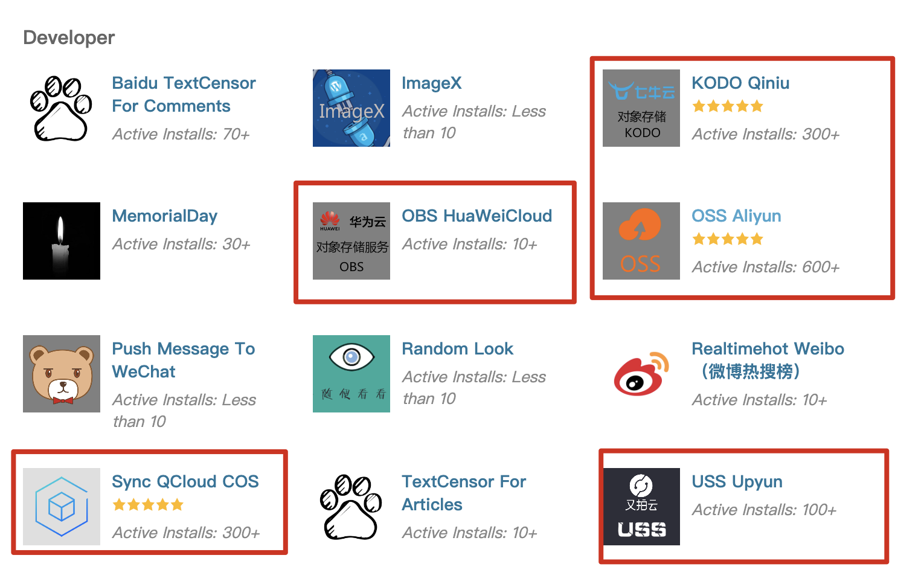This screenshot has height=587, width=924.
Task: Click the Push Message bear icon
Action: point(61,374)
